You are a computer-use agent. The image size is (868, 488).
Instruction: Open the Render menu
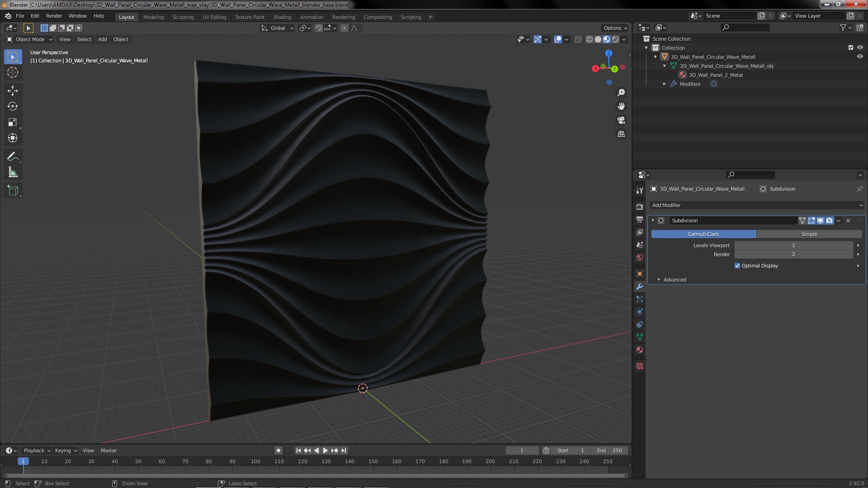(x=54, y=16)
